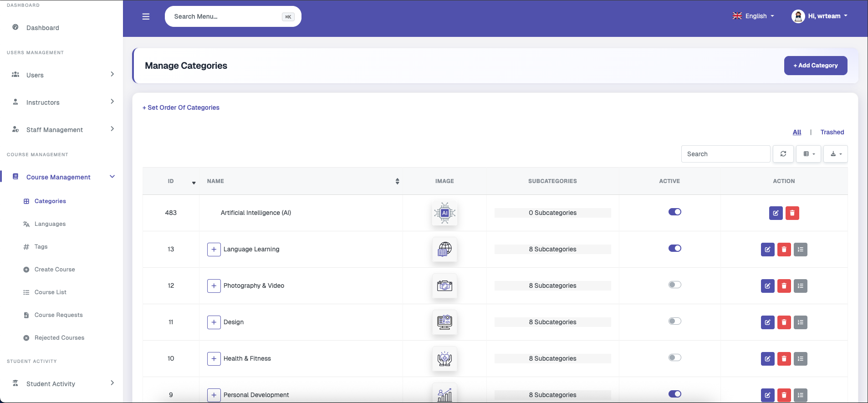The image size is (868, 403).
Task: Open the export data dropdown
Action: pos(836,154)
